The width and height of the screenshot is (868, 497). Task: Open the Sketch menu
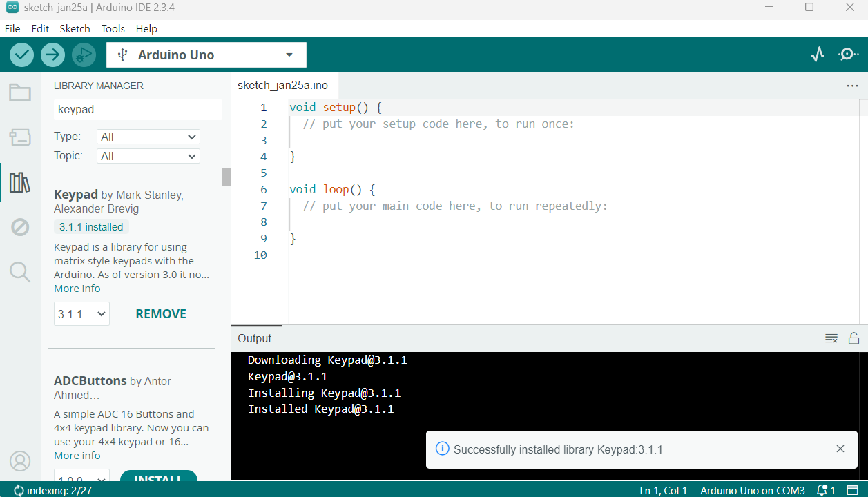point(75,28)
